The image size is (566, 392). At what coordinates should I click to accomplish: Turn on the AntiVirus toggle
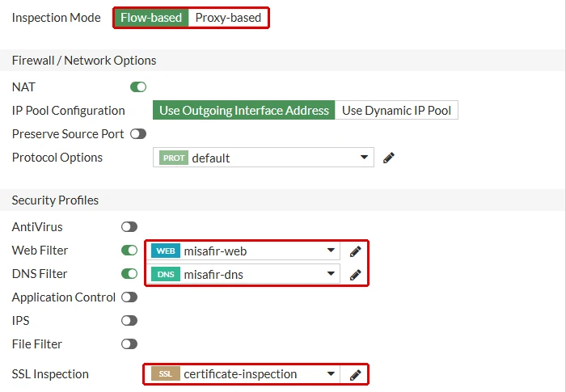129,226
